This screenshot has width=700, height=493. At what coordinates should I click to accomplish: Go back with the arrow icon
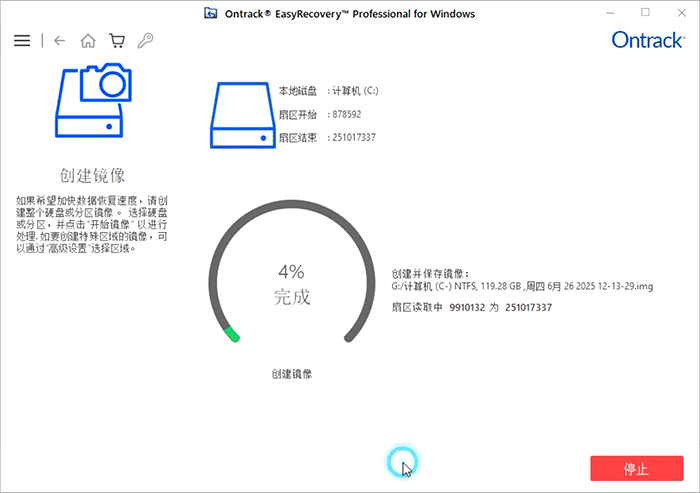tap(59, 41)
